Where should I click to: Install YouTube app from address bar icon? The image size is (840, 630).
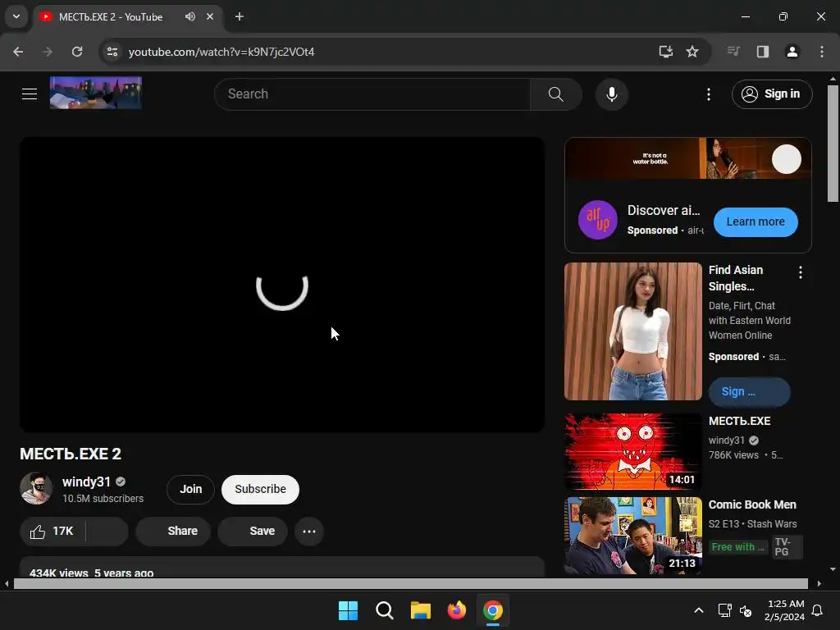click(665, 52)
